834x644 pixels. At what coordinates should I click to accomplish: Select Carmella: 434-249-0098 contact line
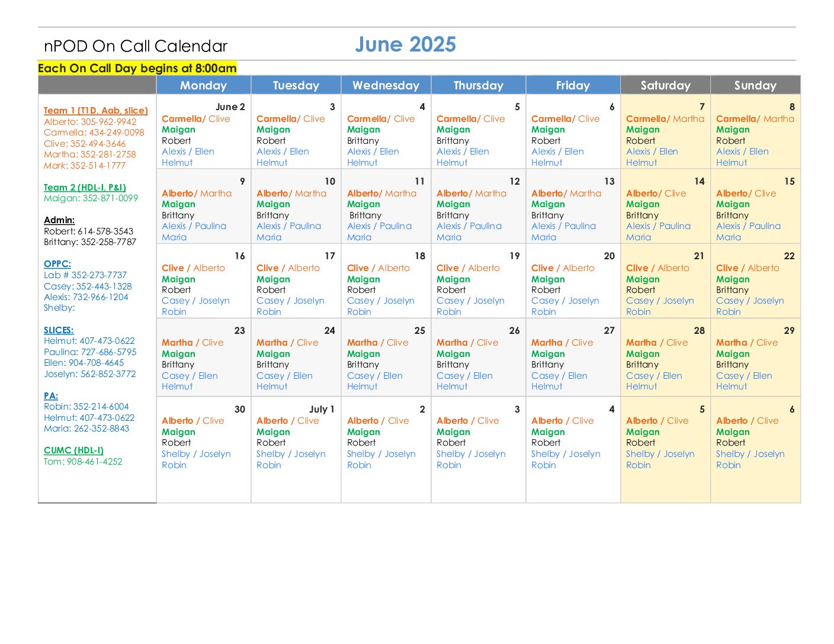click(x=94, y=133)
